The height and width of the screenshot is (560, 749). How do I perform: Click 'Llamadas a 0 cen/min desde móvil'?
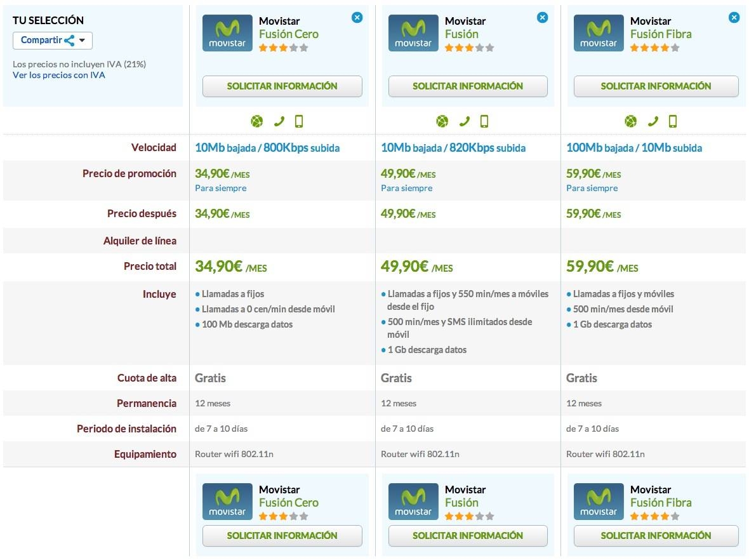pos(268,309)
